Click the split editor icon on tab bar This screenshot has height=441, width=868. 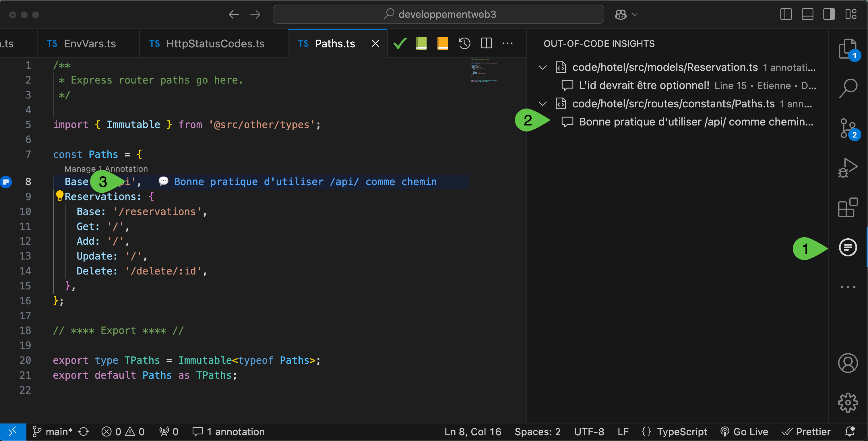tap(486, 43)
